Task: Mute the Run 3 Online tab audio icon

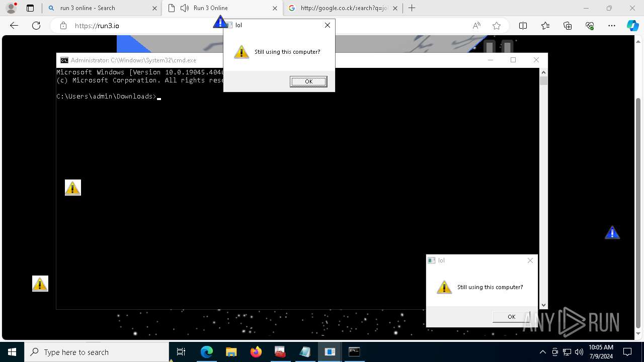Action: tap(185, 8)
